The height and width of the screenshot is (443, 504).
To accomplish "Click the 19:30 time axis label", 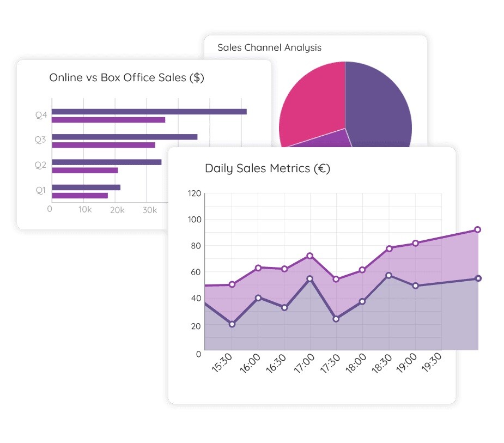I will (432, 362).
